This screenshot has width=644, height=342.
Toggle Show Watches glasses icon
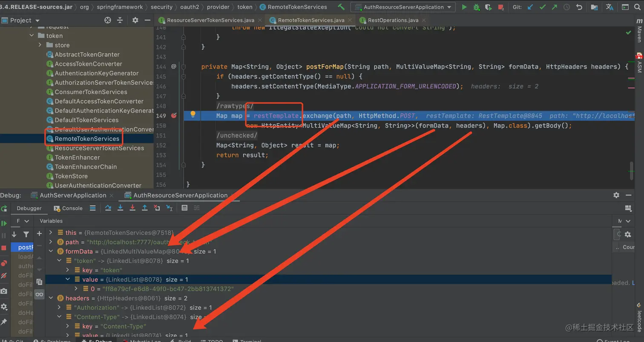pos(39,294)
